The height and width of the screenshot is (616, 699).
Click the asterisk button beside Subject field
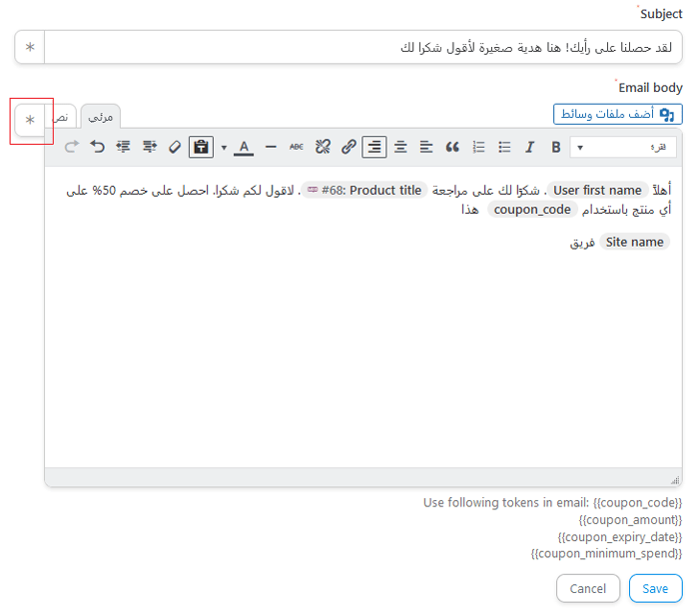coord(30,47)
